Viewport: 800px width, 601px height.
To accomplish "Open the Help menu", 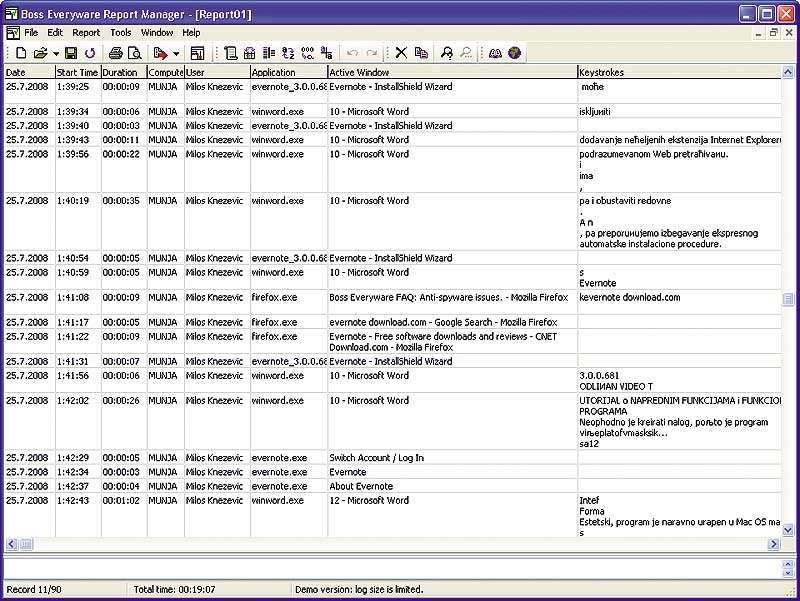I will [x=191, y=33].
